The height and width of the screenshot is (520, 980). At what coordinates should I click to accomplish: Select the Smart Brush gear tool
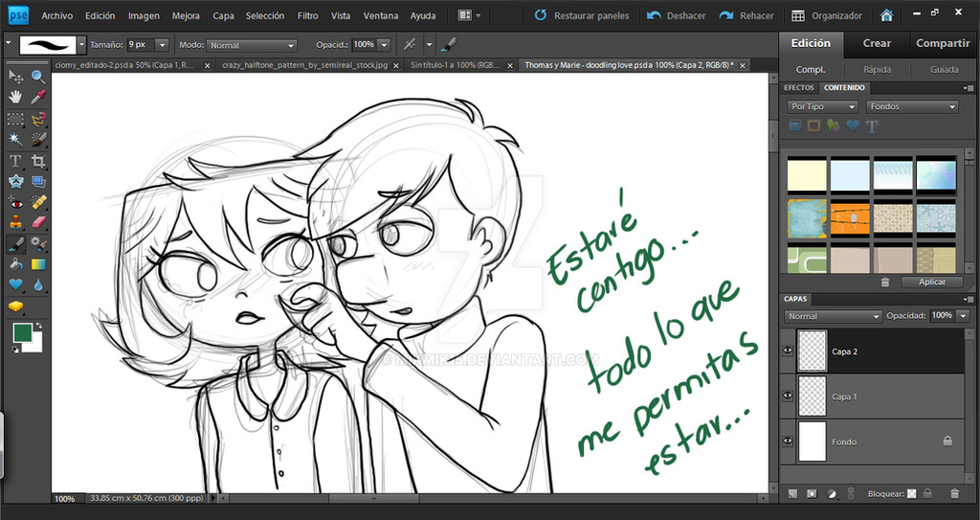[38, 243]
